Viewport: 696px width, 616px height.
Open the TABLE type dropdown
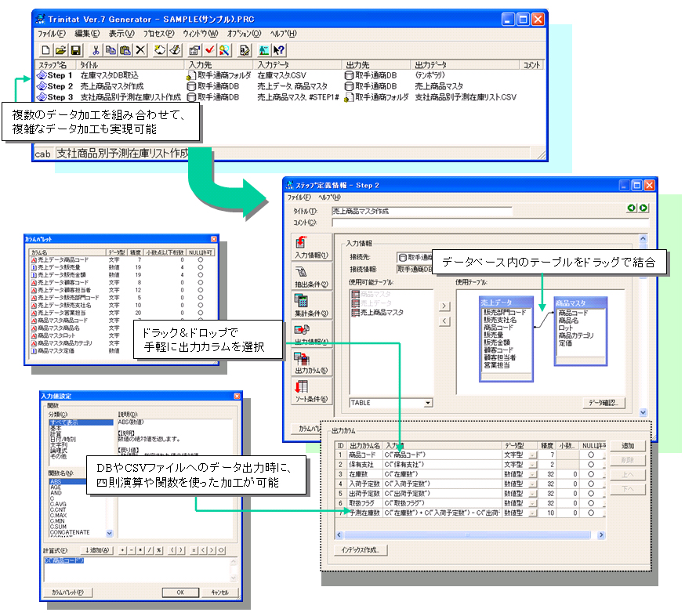(x=428, y=403)
